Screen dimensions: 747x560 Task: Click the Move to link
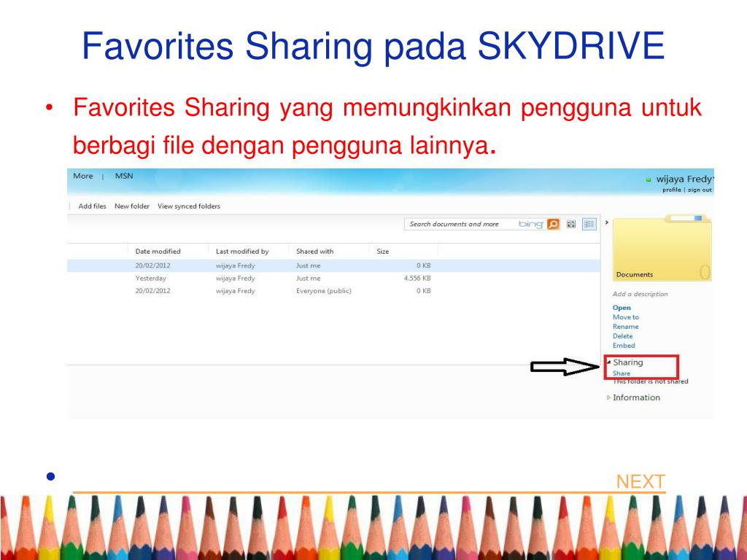(625, 317)
